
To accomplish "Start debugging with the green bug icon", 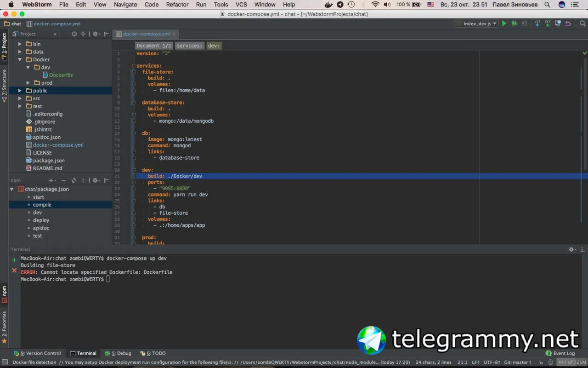I will click(x=514, y=23).
